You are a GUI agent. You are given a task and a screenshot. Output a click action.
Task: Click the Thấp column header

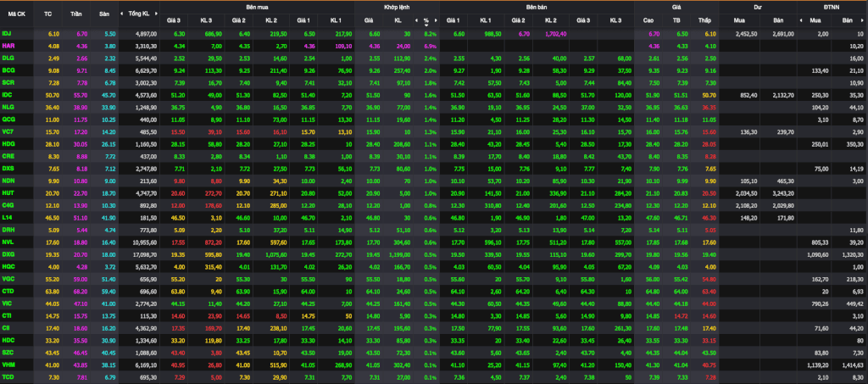tap(704, 20)
